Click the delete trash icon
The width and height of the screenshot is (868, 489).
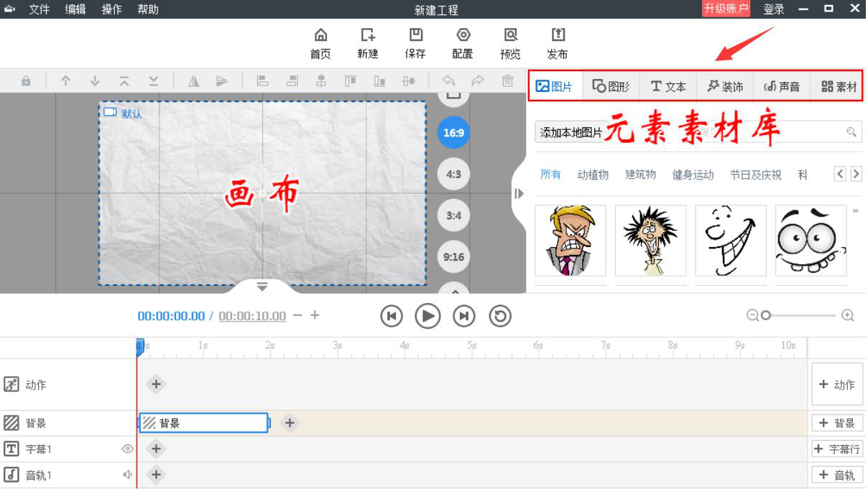[x=507, y=82]
